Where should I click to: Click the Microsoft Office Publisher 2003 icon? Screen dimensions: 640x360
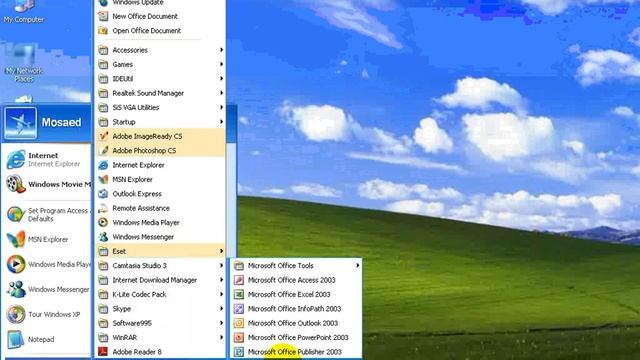239,351
